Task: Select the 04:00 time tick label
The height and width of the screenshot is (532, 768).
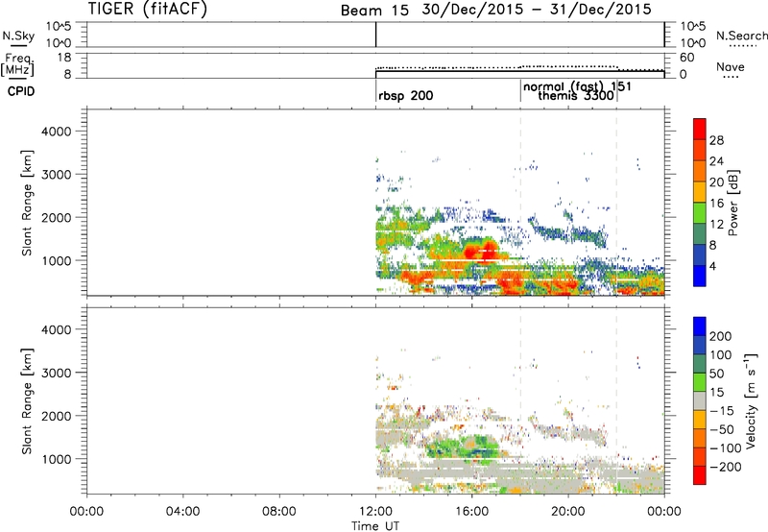Action: pyautogui.click(x=182, y=512)
